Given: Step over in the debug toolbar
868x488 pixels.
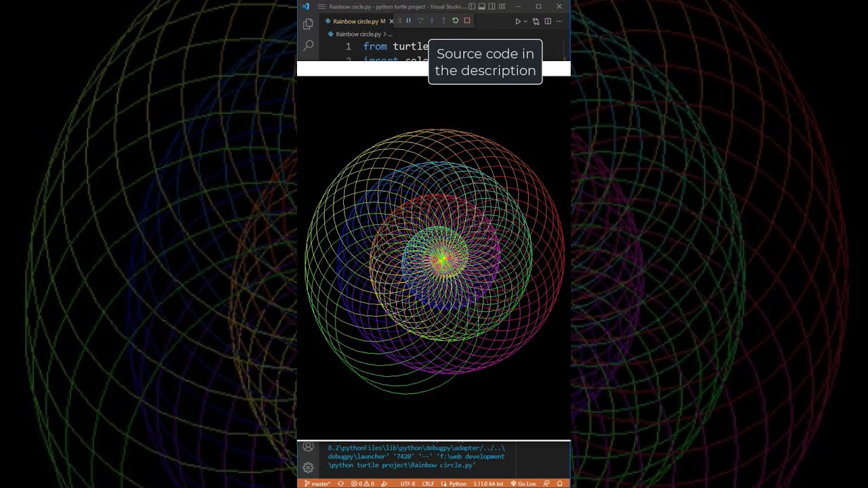Looking at the screenshot, I should pyautogui.click(x=420, y=20).
